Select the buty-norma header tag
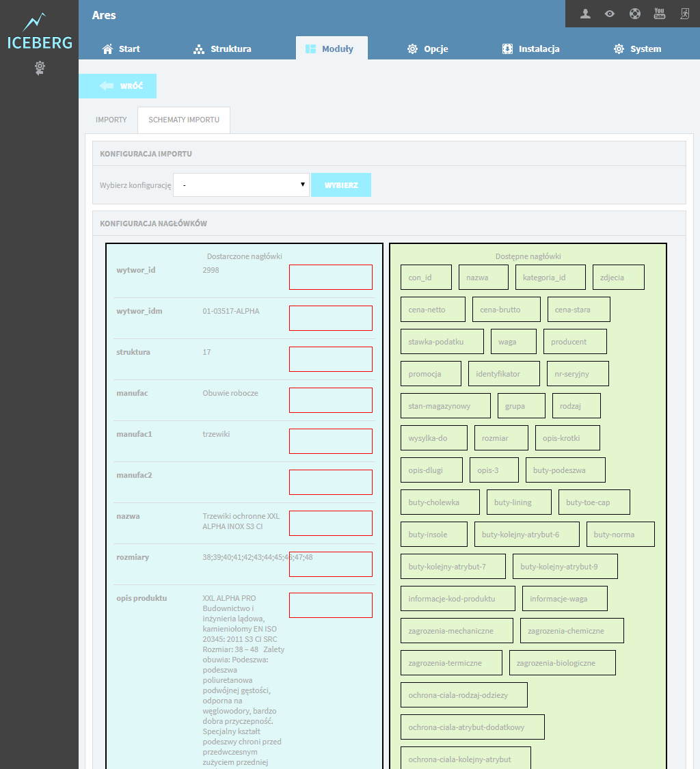This screenshot has height=769, width=700. [621, 534]
